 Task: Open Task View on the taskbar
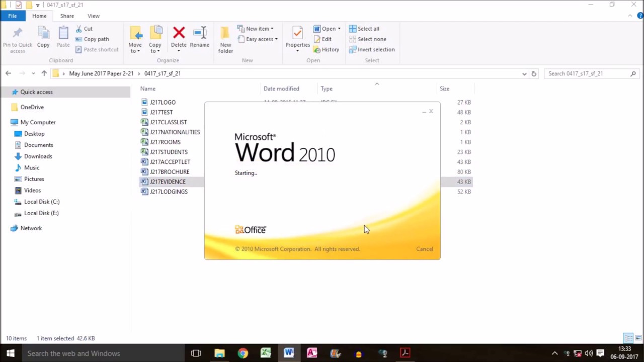[x=196, y=353]
